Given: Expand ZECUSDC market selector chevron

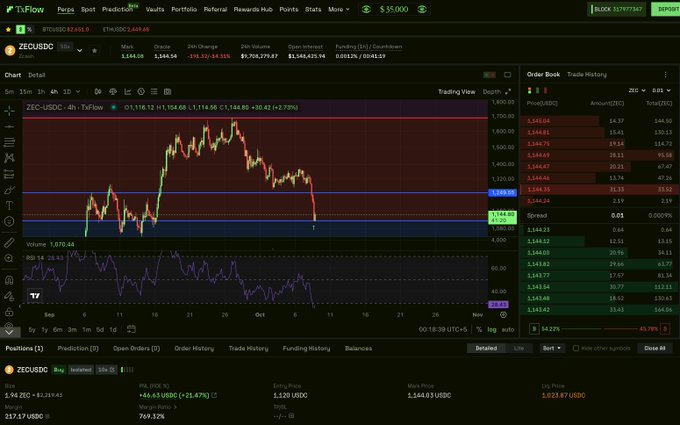Looking at the screenshot, I should tap(79, 51).
